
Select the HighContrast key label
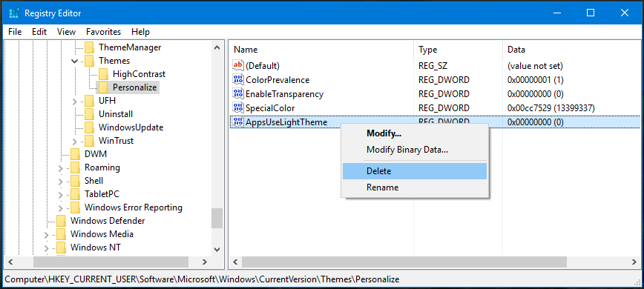coord(139,74)
